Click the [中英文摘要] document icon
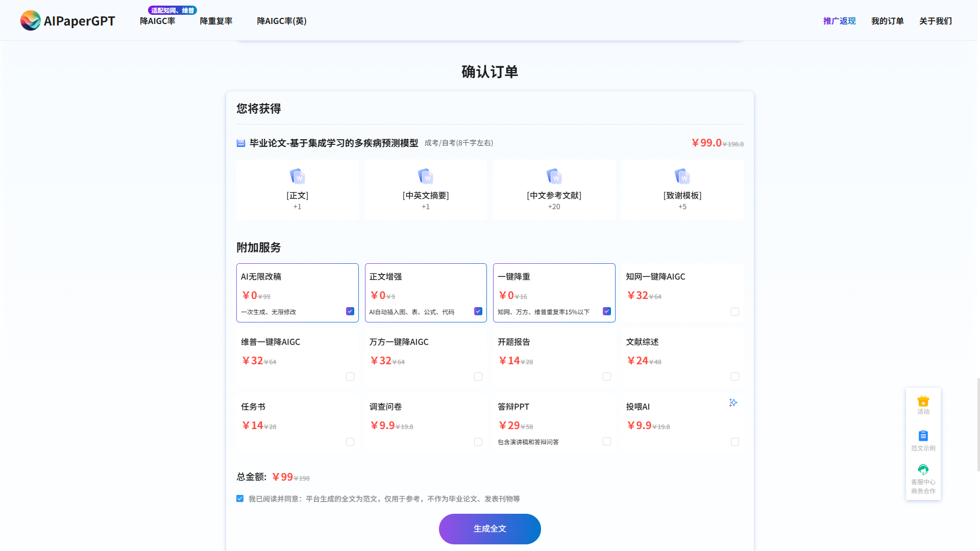Image resolution: width=980 pixels, height=551 pixels. pos(426,176)
